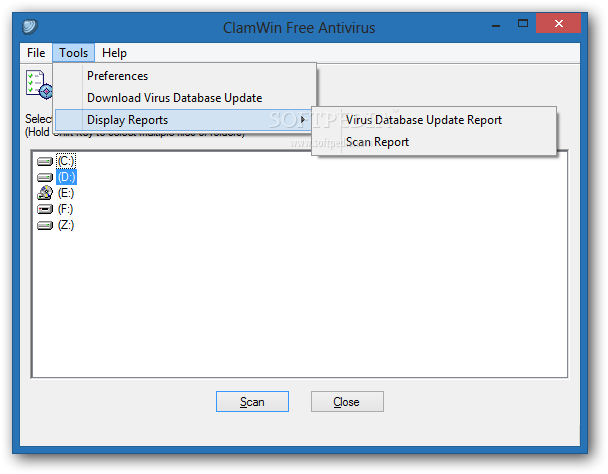Open the File menu

coord(36,53)
